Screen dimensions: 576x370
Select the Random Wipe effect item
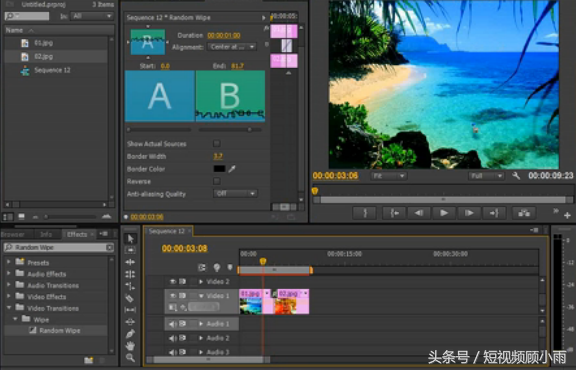tap(60, 331)
